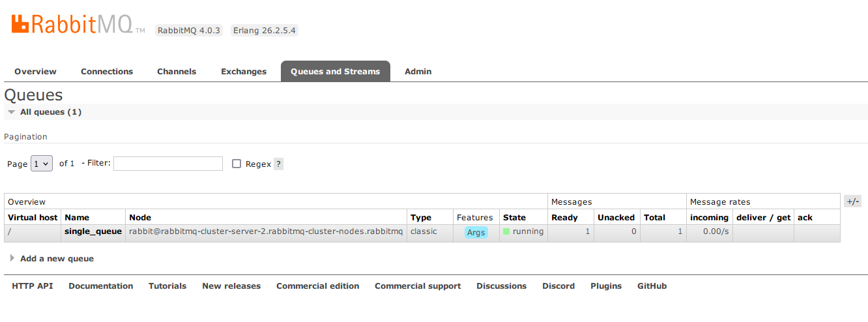This screenshot has height=322, width=868.
Task: Sort by ack rate column
Action: coord(805,218)
